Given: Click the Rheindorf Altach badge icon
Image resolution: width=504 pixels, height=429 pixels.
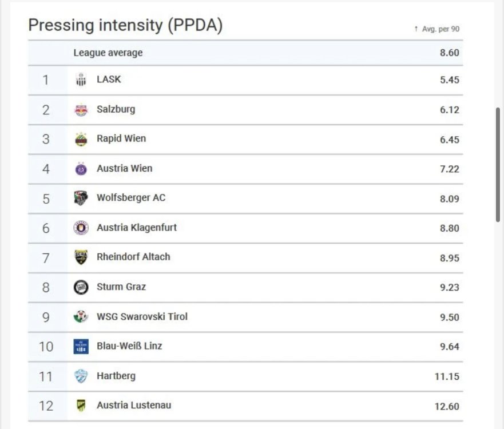Looking at the screenshot, I should [81, 257].
